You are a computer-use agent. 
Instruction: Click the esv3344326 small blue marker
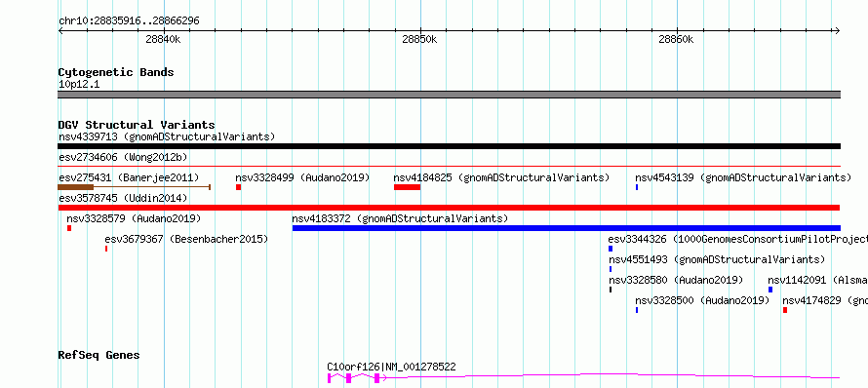click(611, 249)
